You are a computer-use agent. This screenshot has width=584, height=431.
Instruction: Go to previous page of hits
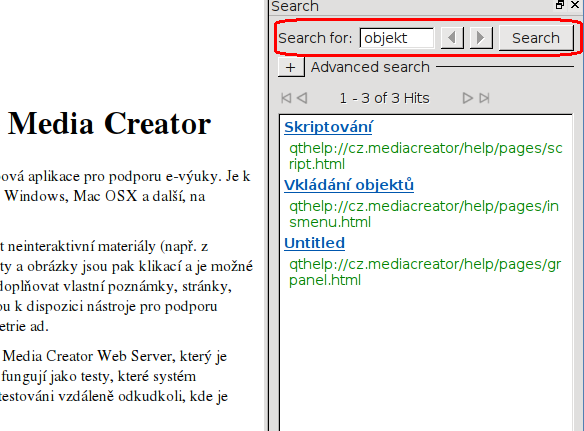coord(302,98)
